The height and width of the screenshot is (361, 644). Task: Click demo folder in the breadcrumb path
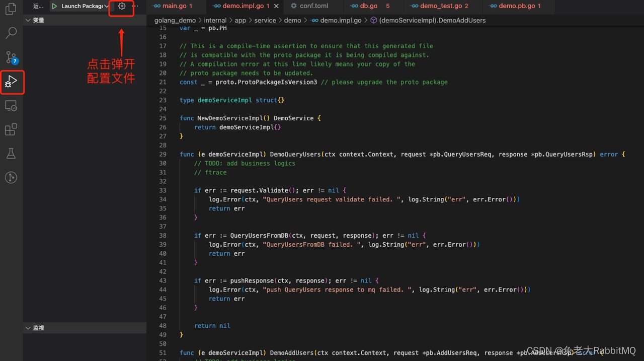coord(294,20)
